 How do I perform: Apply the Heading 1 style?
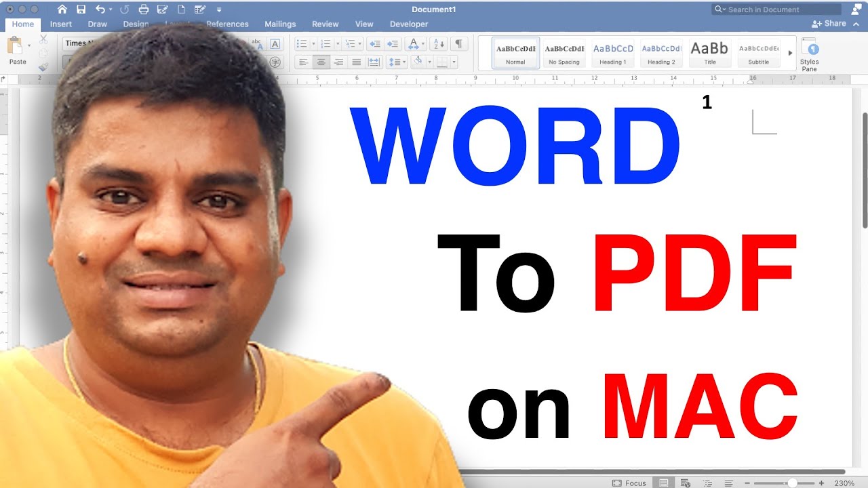pyautogui.click(x=613, y=53)
